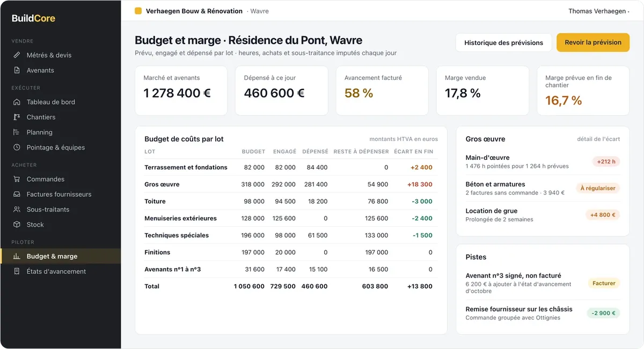Click the Marge vendue 17,8 % card
Viewport: 644px width, 349px height.
[482, 91]
